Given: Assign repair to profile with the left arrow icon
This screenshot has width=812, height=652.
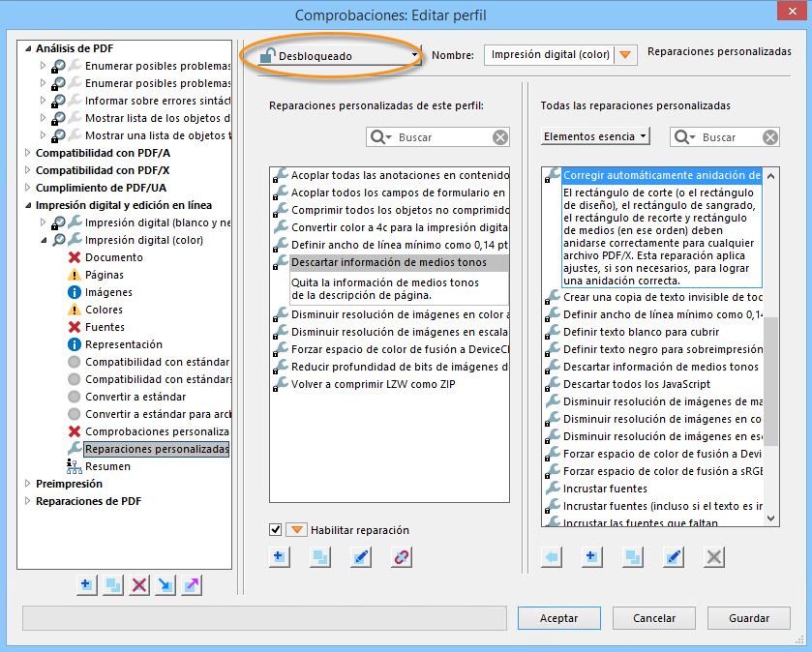Looking at the screenshot, I should (x=551, y=557).
